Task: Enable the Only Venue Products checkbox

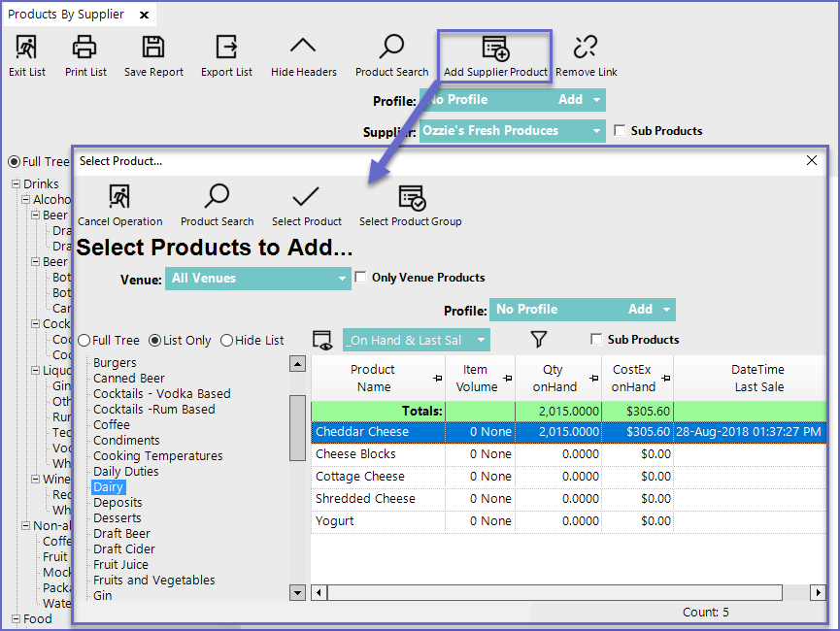Action: tap(361, 278)
